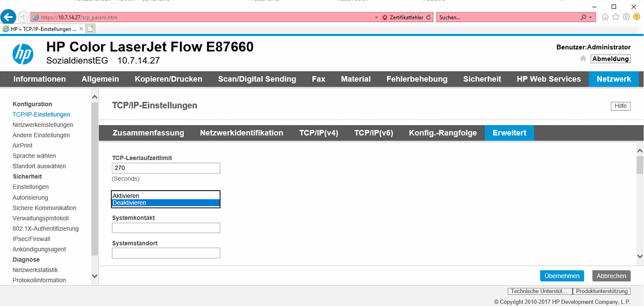
Task: Refresh the page using the reload icon
Action: tap(428, 17)
